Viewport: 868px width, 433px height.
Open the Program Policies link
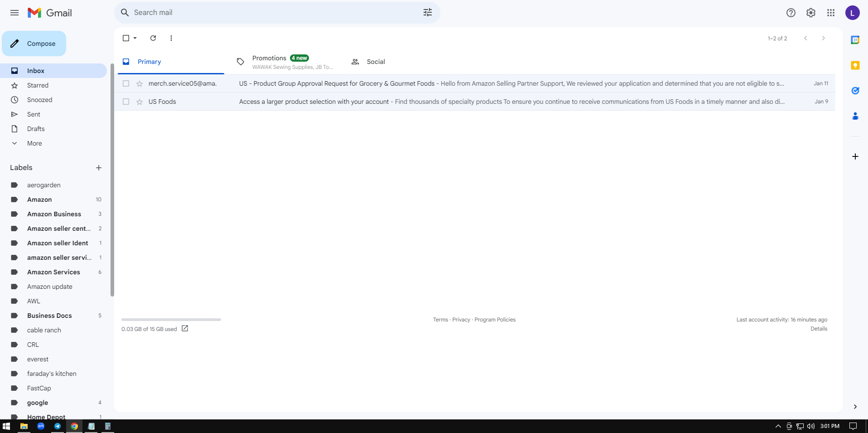495,320
